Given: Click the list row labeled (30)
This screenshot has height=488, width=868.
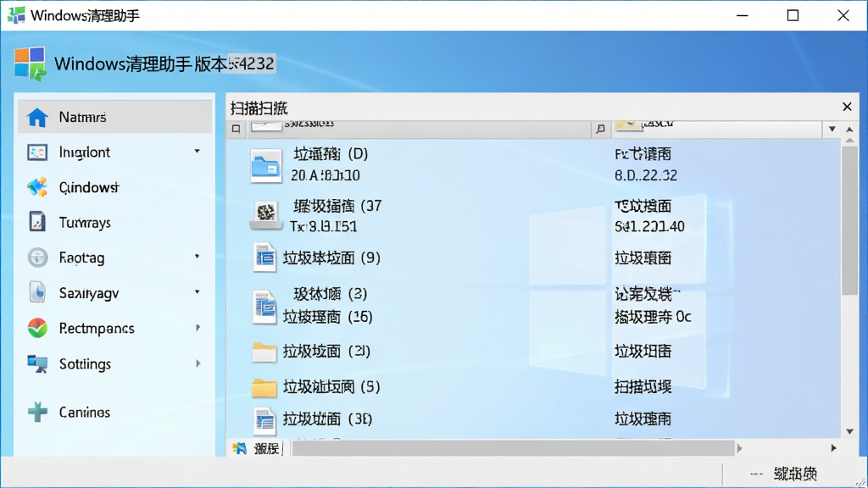Looking at the screenshot, I should 534,419.
